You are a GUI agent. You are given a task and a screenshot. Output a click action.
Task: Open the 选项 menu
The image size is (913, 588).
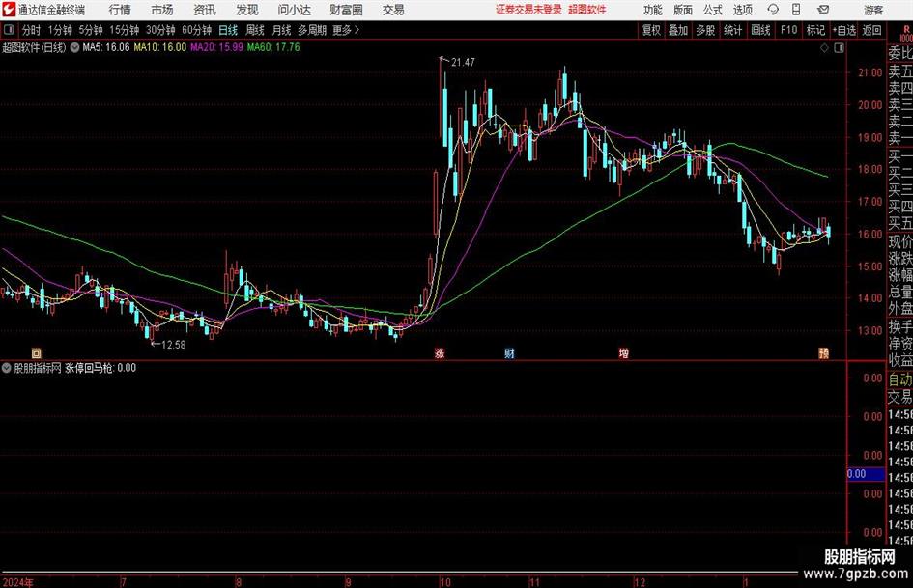coord(742,10)
